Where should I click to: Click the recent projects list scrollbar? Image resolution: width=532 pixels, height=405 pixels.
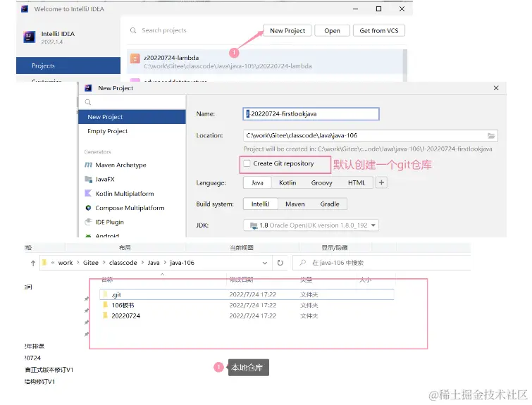[x=404, y=65]
